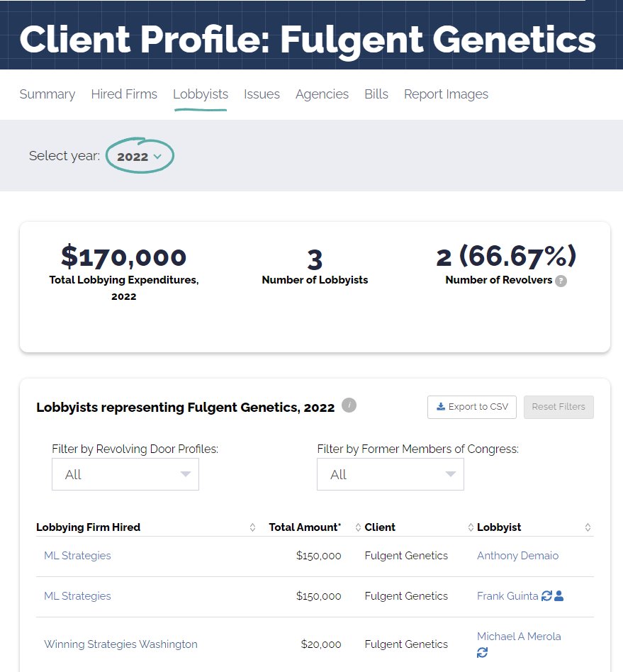Click the 2 (66.67%) revolvers statistic
The image size is (623, 672).
(x=506, y=257)
